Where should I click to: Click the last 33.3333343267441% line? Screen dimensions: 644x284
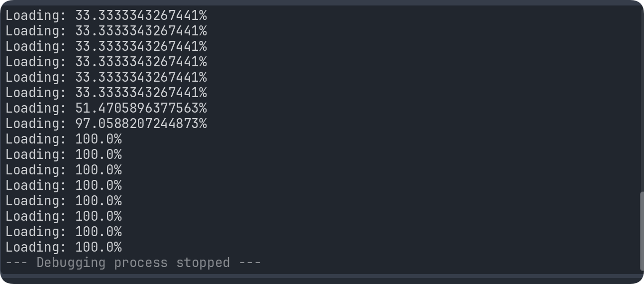coord(106,93)
